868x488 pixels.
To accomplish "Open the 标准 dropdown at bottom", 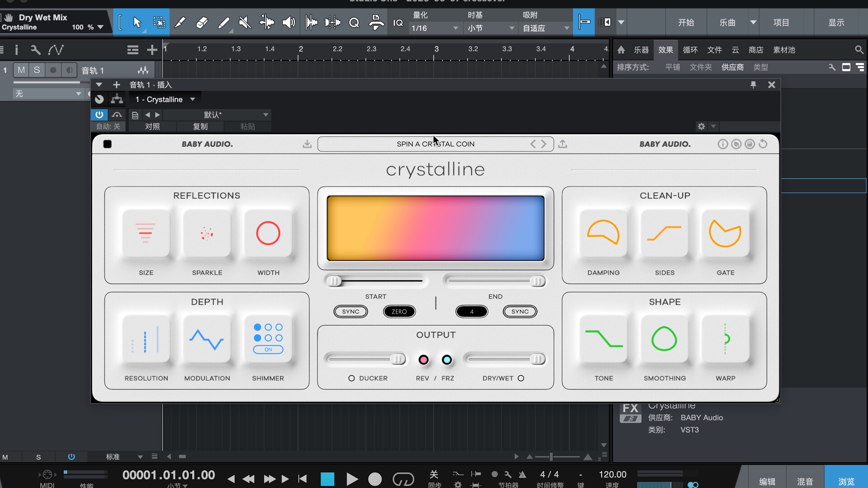I will (x=124, y=457).
